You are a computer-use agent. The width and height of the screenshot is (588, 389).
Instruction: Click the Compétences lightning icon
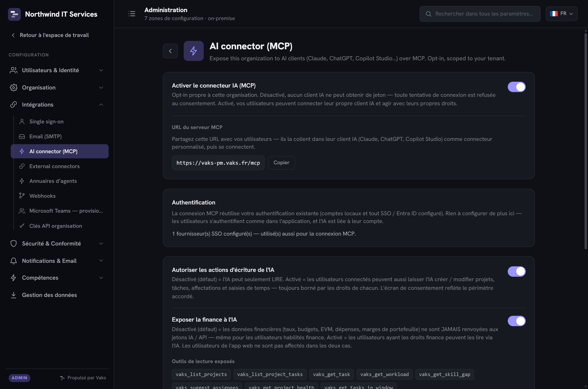point(14,278)
